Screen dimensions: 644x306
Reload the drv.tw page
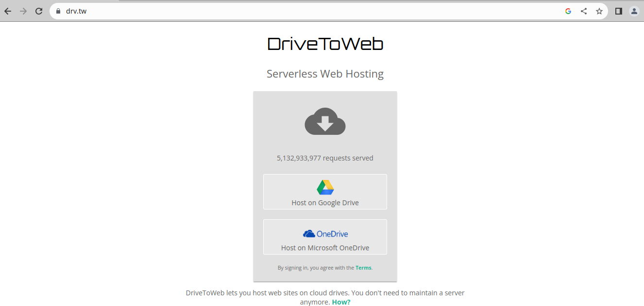38,11
